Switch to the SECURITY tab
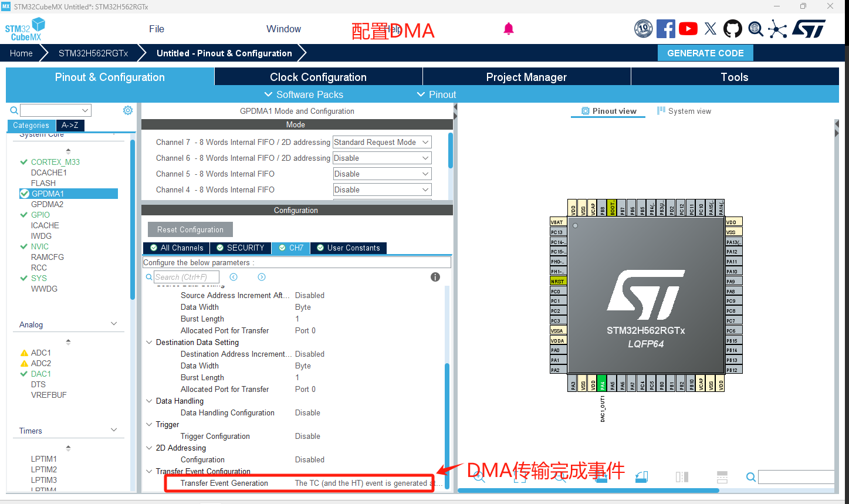This screenshot has width=849, height=504. tap(240, 248)
